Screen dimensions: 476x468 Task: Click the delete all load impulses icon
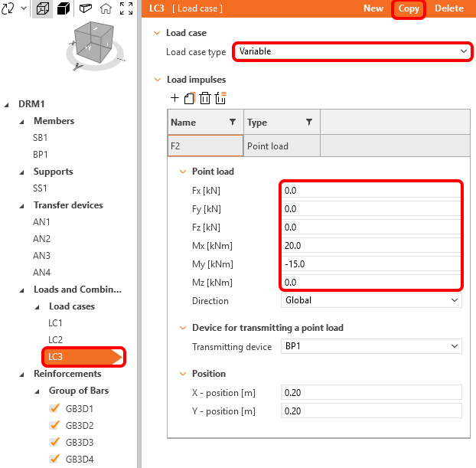(220, 98)
